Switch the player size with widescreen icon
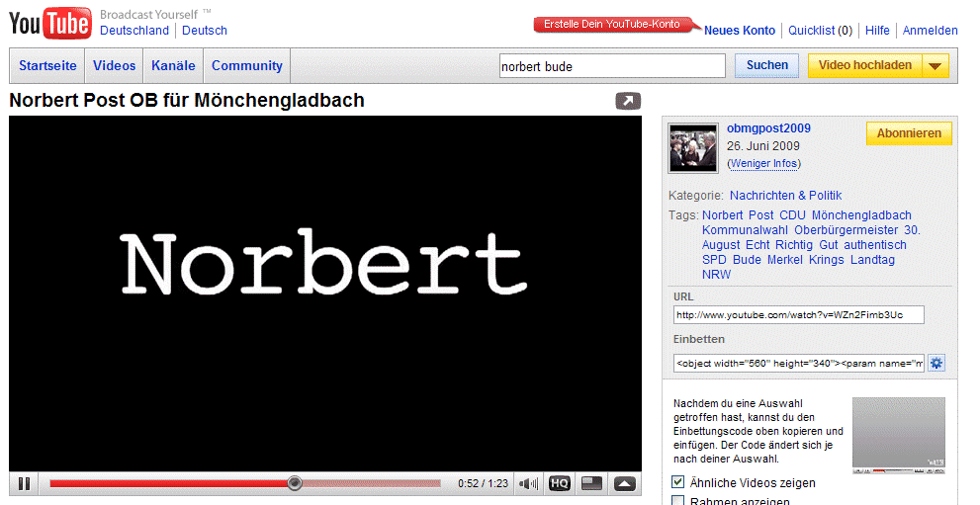The height and width of the screenshot is (505, 980). [592, 484]
